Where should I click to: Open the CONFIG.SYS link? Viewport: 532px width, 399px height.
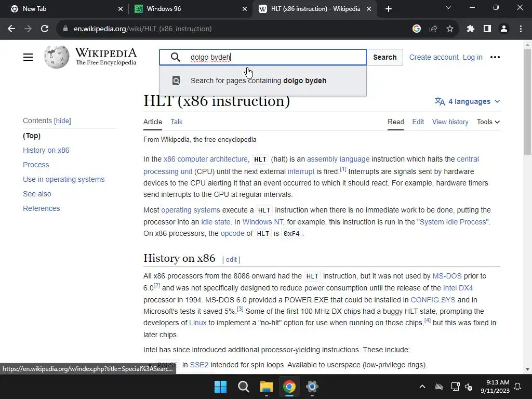point(433,300)
